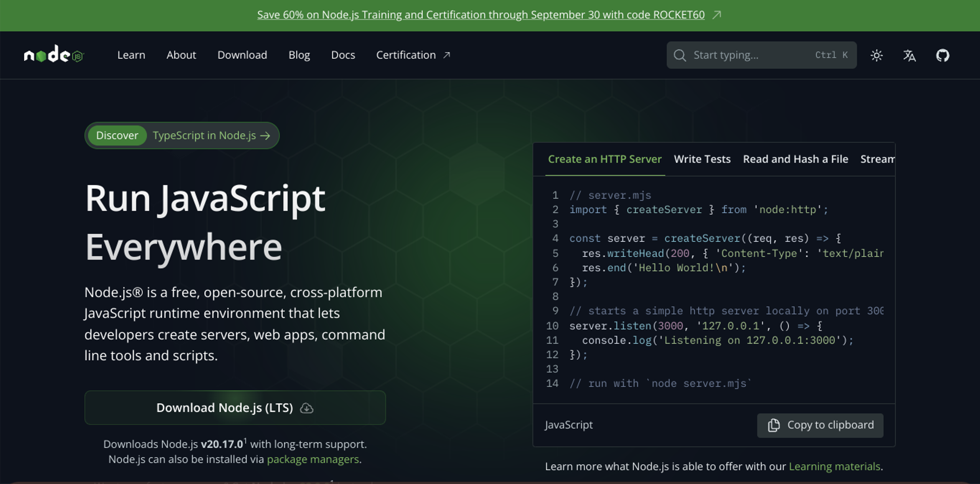Click the server.listen(3000) code line
This screenshot has width=980, height=484.
696,326
